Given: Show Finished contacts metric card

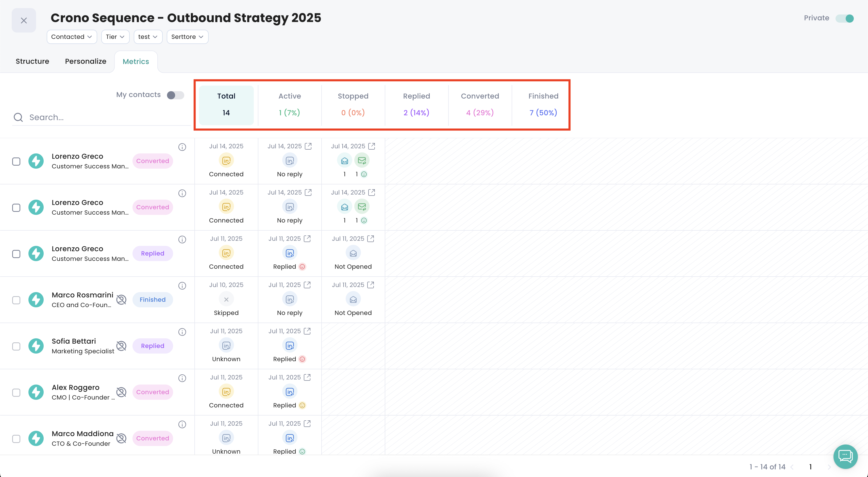Looking at the screenshot, I should point(543,104).
